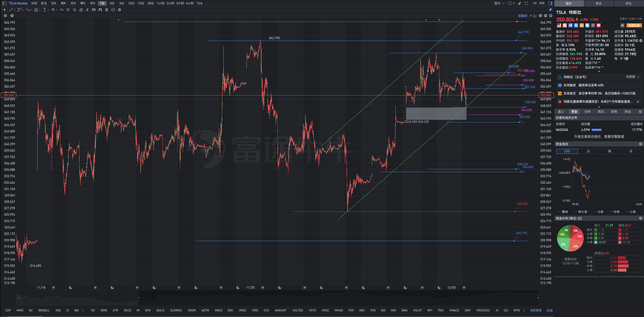
Task: Switch to the 评论 comments tab
Action: pyautogui.click(x=628, y=3)
